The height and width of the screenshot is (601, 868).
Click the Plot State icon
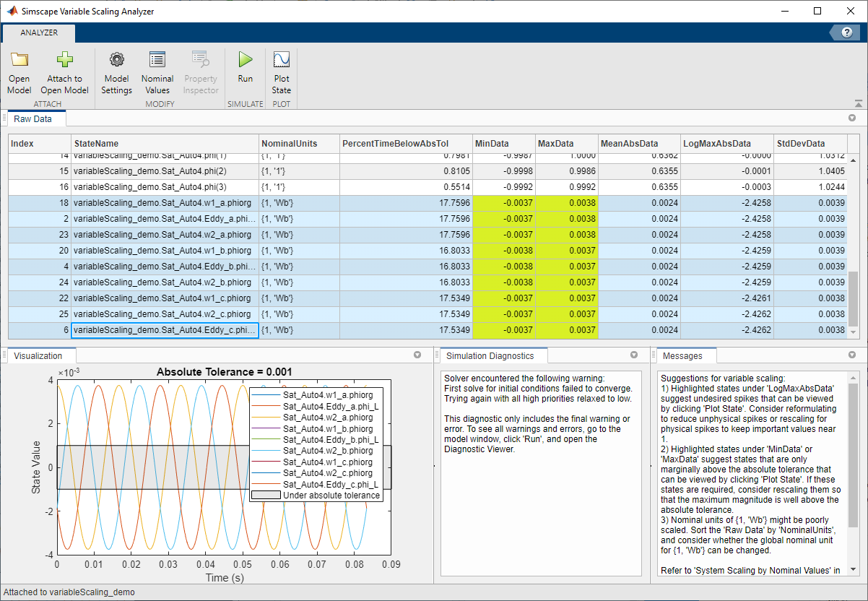point(282,61)
